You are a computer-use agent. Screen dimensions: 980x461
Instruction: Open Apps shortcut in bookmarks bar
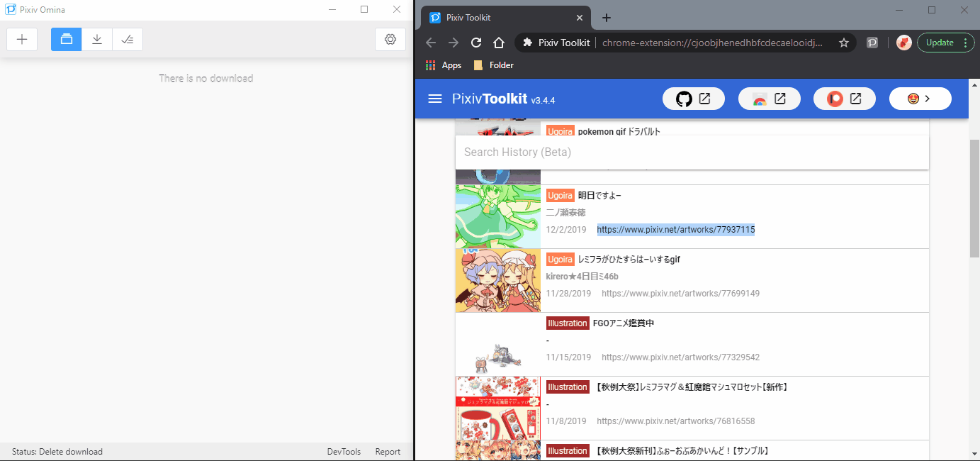444,65
